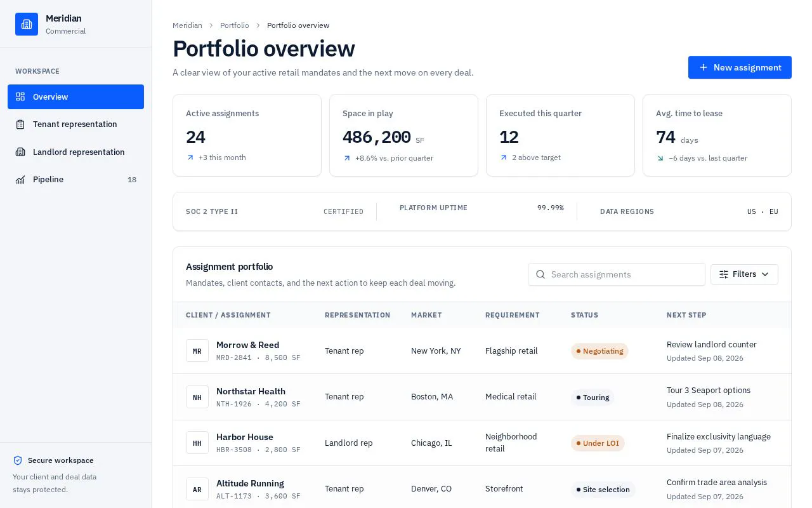The height and width of the screenshot is (508, 812).
Task: Click the plus icon in New assignment
Action: pyautogui.click(x=704, y=67)
